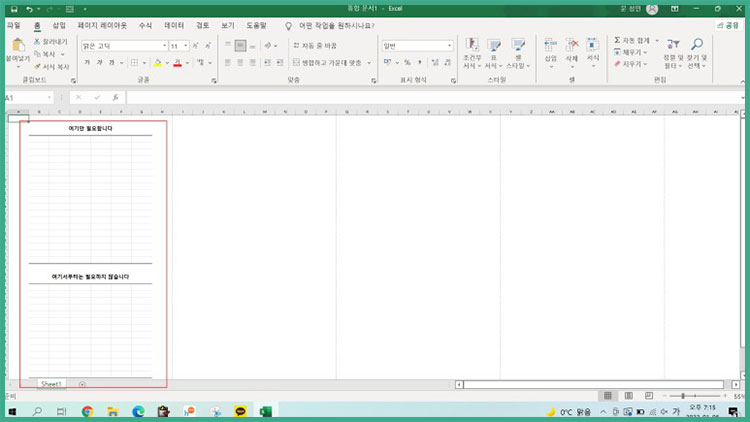Click the Save icon in title bar
The image size is (750, 422).
14,9
